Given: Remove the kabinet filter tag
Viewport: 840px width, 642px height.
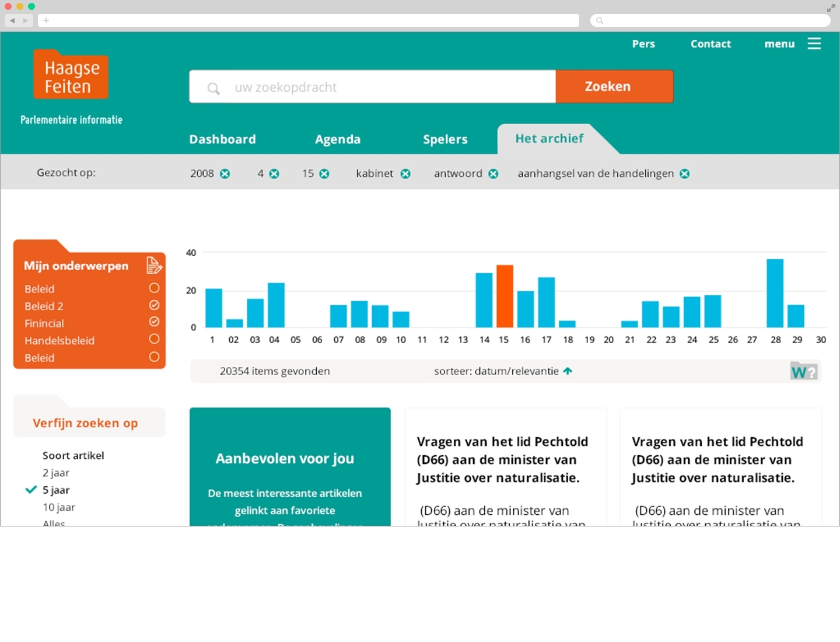Looking at the screenshot, I should coord(405,174).
